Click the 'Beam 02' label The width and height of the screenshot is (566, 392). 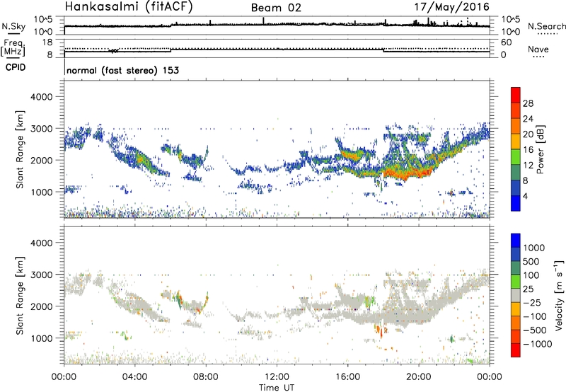pyautogui.click(x=276, y=8)
